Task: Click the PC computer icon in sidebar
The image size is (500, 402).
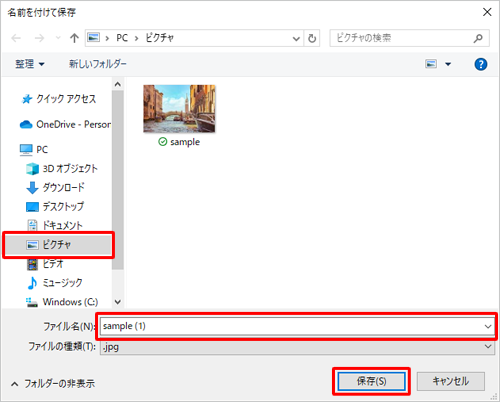Action: [x=26, y=150]
